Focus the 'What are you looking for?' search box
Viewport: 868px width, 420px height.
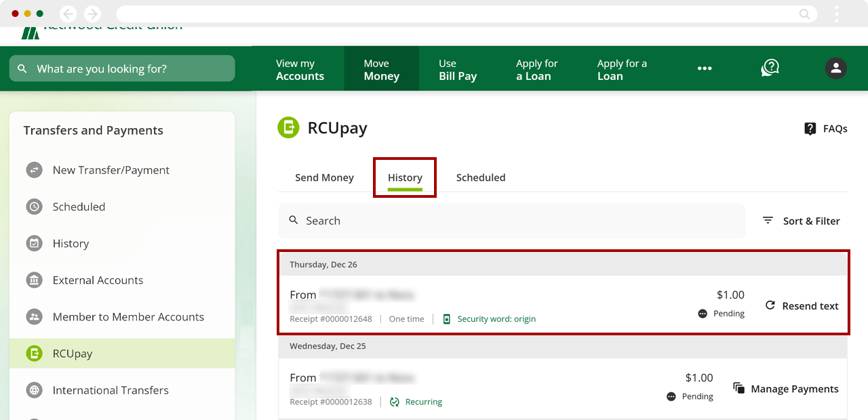click(x=122, y=68)
